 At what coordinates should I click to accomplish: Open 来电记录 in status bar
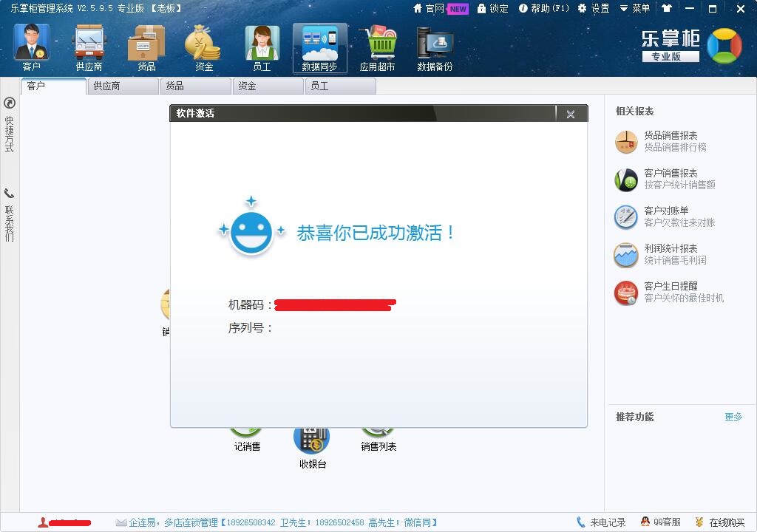[x=601, y=522]
